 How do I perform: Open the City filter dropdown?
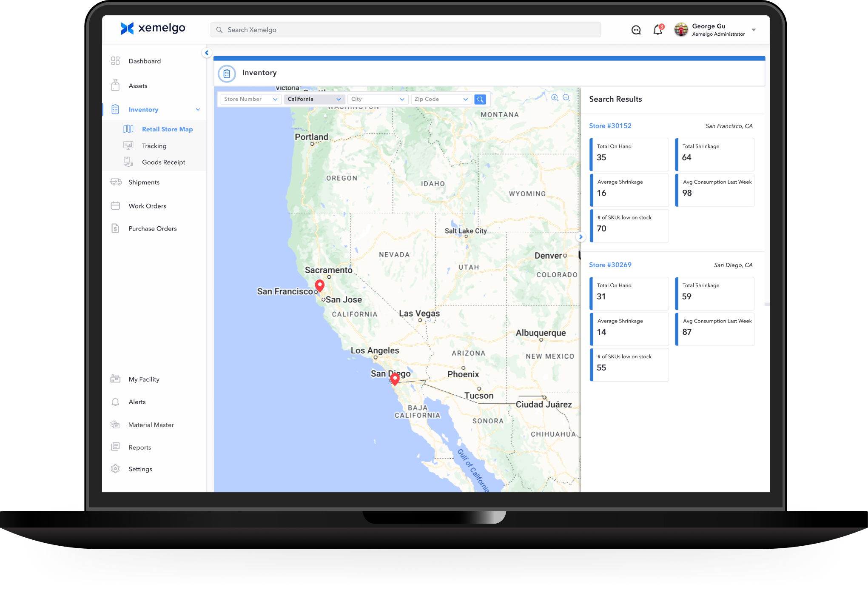pos(377,99)
